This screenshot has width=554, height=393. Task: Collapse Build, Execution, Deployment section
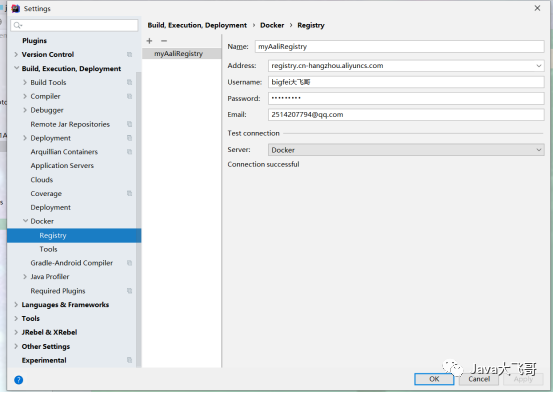pos(16,68)
